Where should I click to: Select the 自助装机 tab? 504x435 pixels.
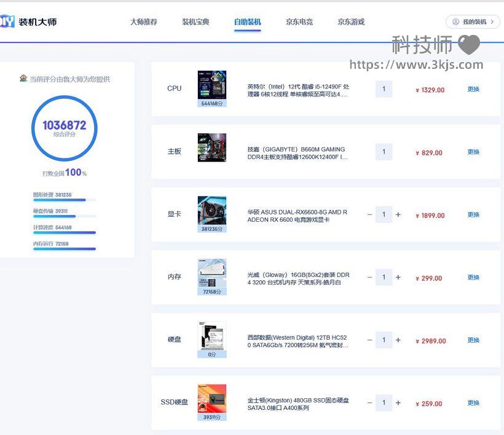pyautogui.click(x=248, y=22)
